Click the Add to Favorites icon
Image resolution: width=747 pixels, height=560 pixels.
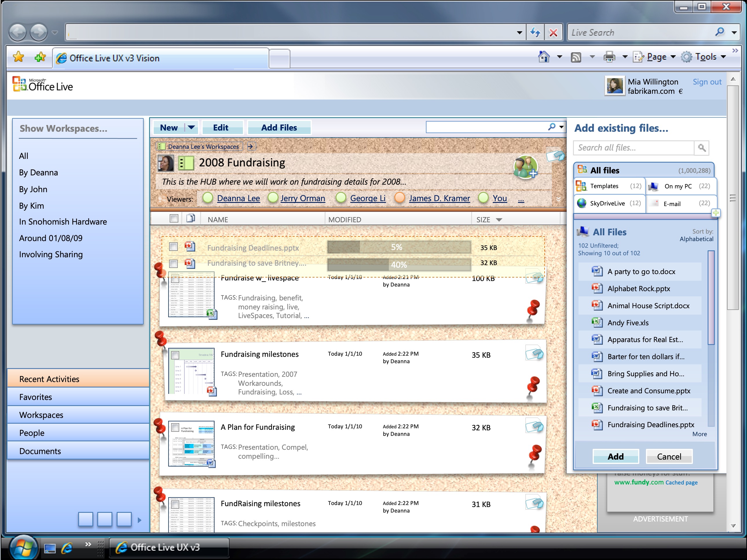[40, 57]
